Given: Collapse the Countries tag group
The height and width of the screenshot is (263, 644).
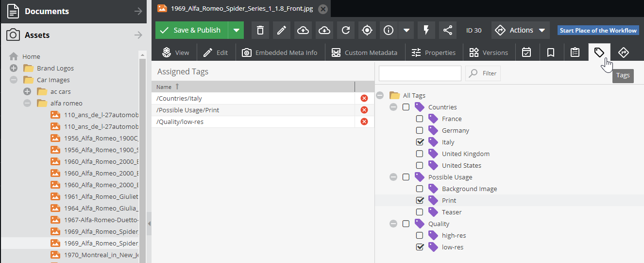Looking at the screenshot, I should (x=393, y=107).
